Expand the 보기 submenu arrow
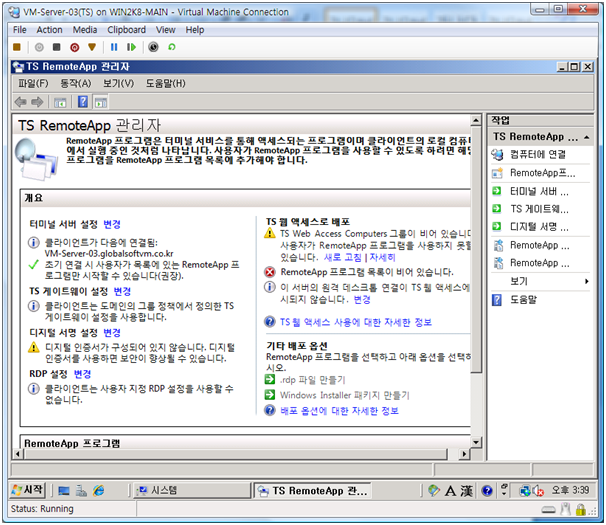Image resolution: width=606 pixels, height=525 pixels. (x=587, y=281)
